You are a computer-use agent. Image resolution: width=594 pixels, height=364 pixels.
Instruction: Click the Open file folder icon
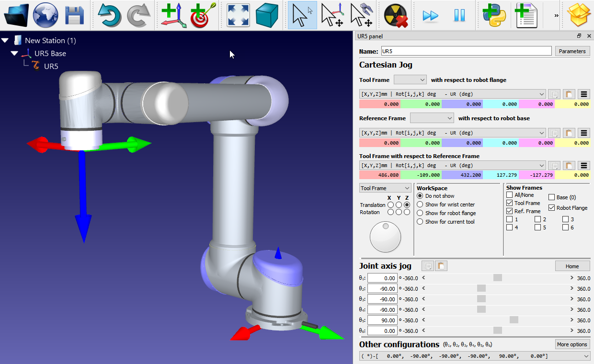click(16, 15)
